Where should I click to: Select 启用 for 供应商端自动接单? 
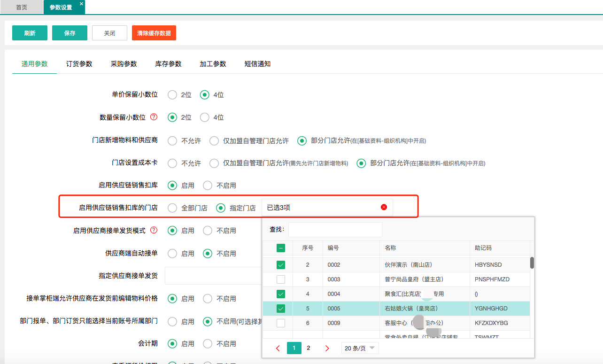tap(172, 253)
